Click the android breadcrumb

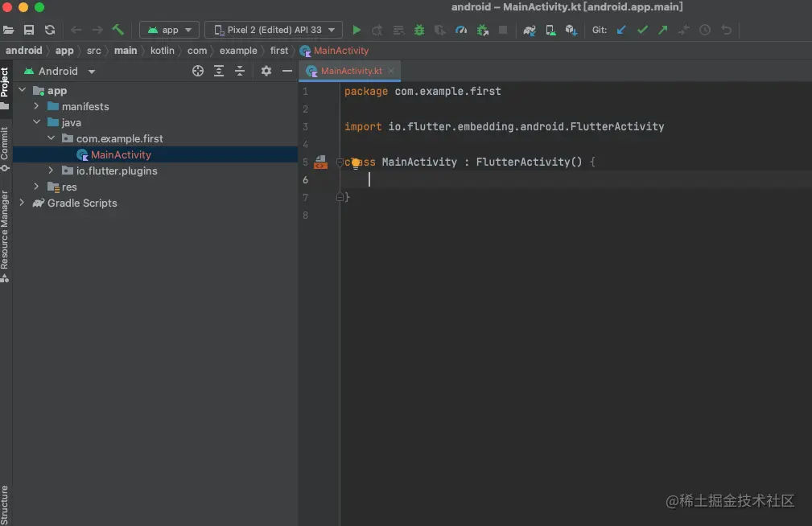click(x=24, y=50)
